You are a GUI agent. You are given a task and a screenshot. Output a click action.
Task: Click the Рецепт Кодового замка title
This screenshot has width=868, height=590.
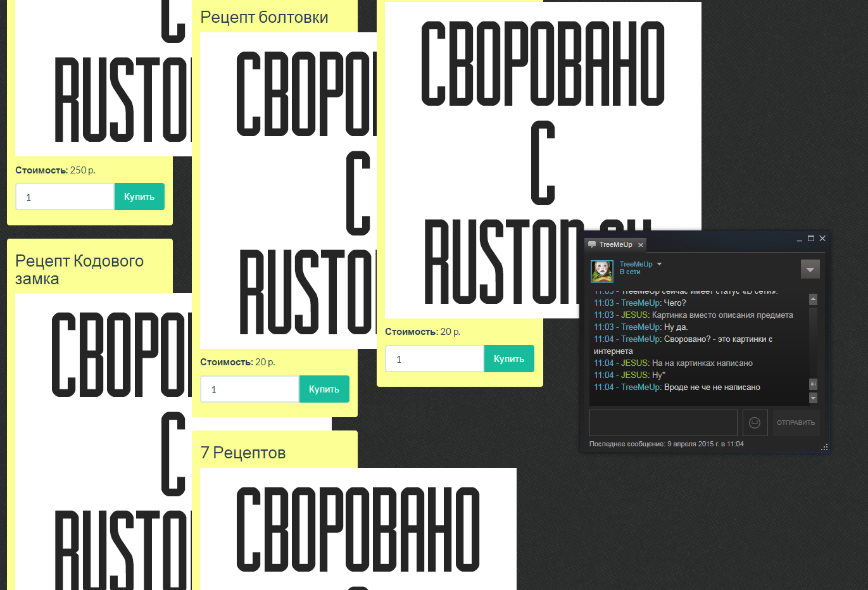point(79,270)
